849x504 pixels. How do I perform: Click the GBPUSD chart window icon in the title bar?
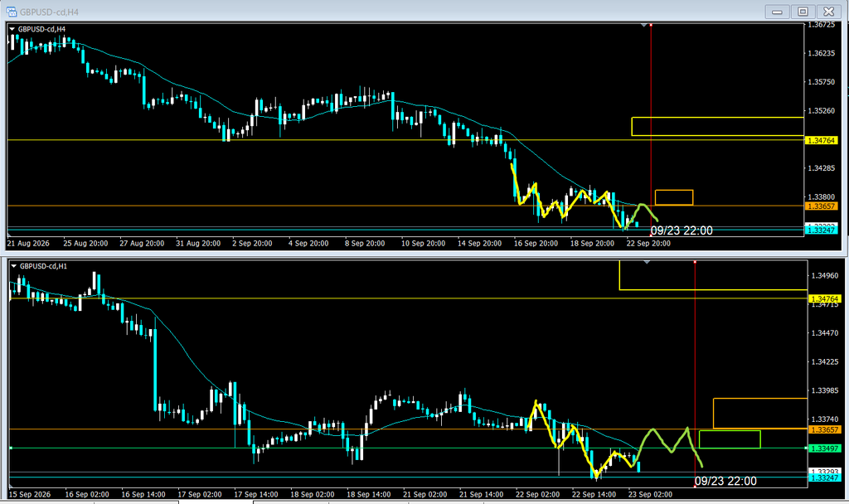11,12
